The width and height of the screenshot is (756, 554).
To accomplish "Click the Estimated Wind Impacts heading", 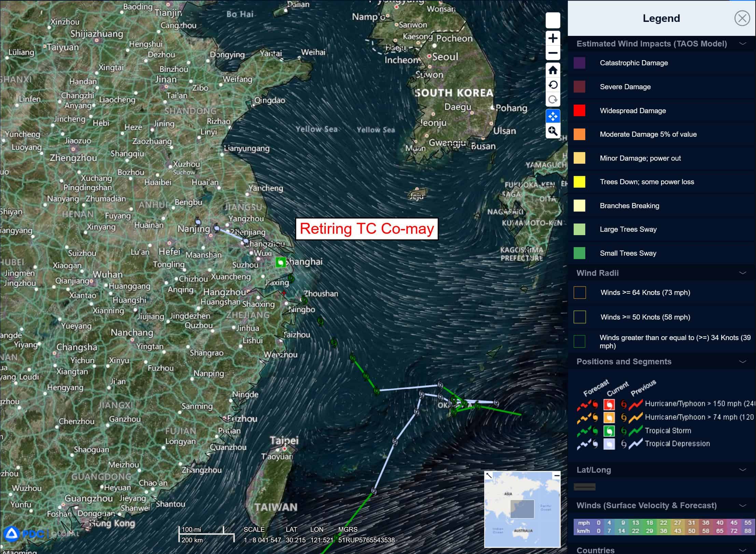I will 652,44.
